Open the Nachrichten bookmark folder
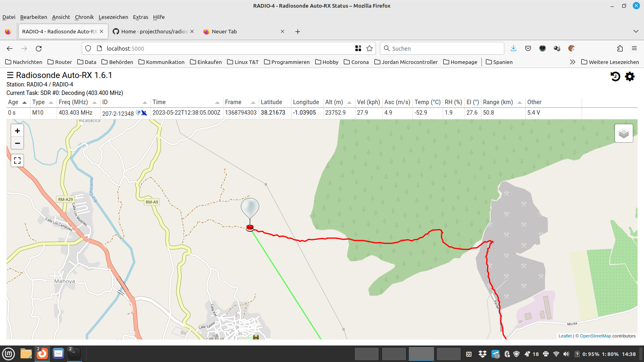Image resolution: width=644 pixels, height=362 pixels. tap(24, 62)
